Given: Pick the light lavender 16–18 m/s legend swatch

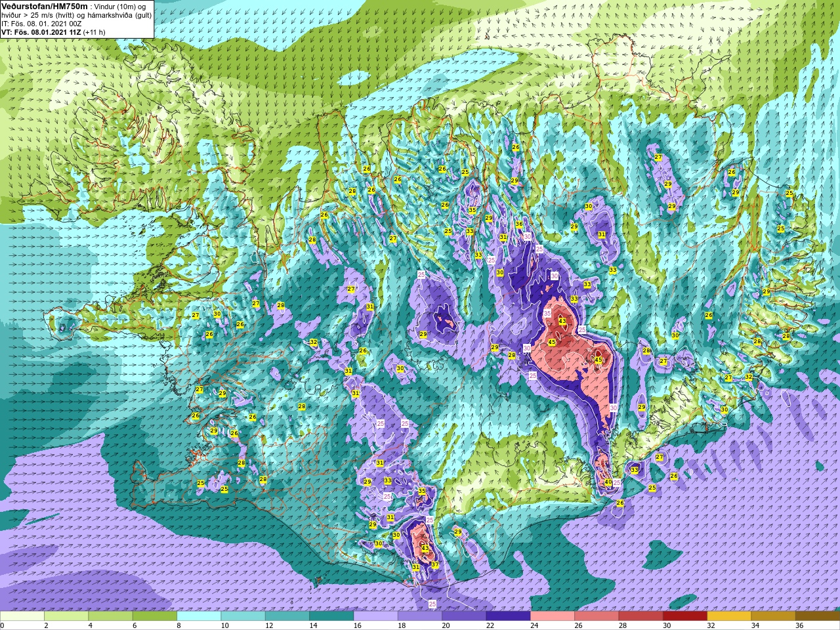Looking at the screenshot, I should pyautogui.click(x=375, y=616).
